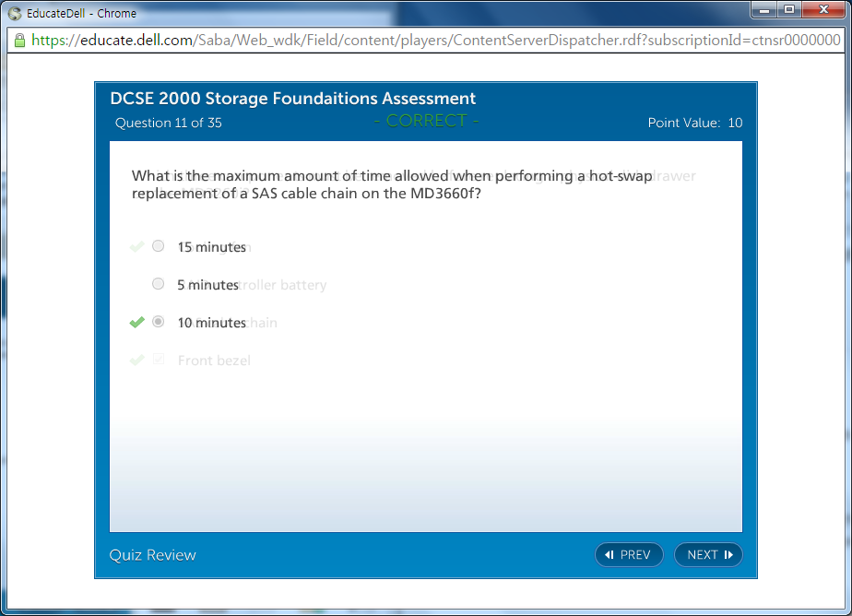Click the Quiz Review label
This screenshot has width=852, height=616.
(153, 554)
